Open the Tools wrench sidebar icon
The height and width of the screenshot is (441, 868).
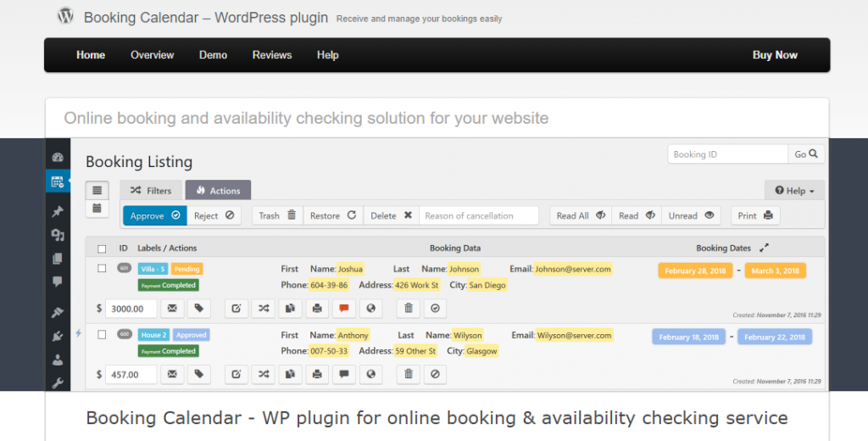point(58,382)
